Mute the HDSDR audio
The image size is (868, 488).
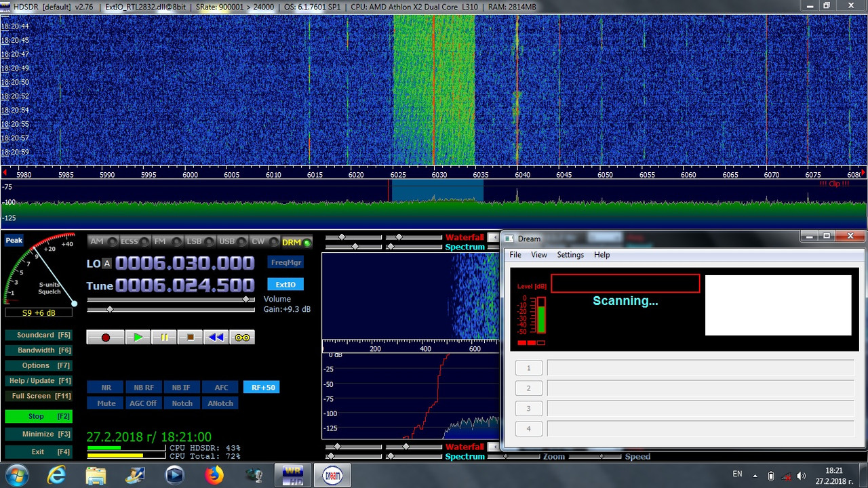pyautogui.click(x=106, y=403)
